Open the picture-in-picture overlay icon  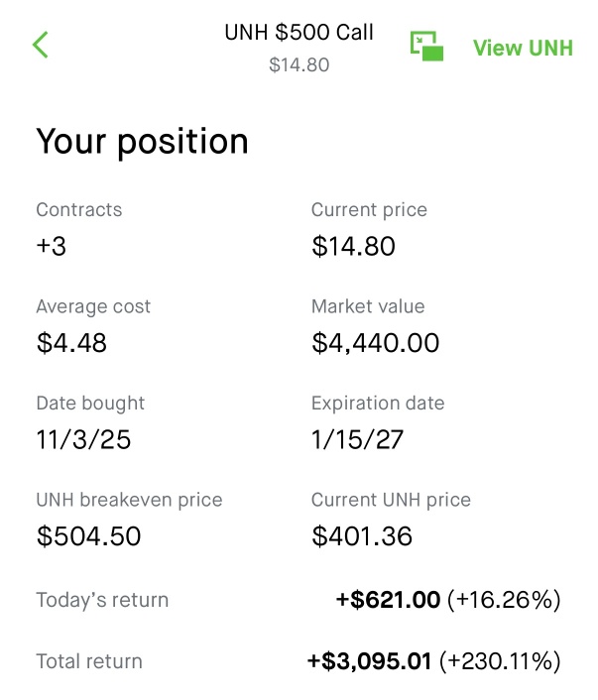(x=427, y=46)
